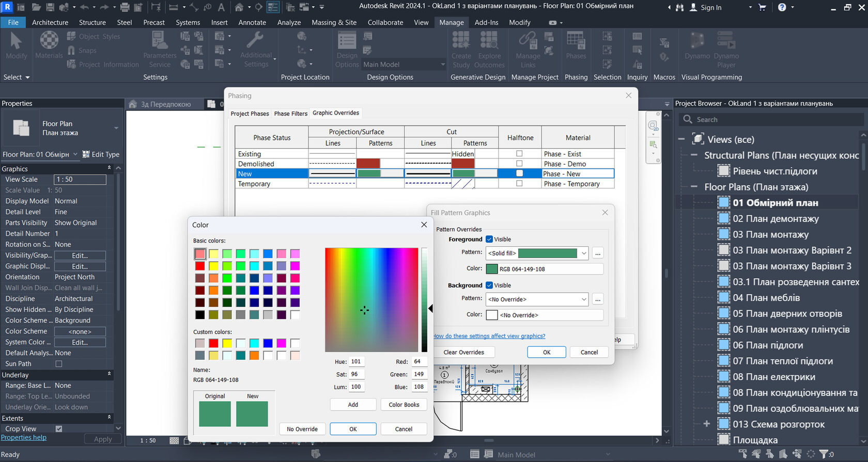Open the Floor Plan: 01 instance filter dropdown
The image size is (868, 462).
75,154
